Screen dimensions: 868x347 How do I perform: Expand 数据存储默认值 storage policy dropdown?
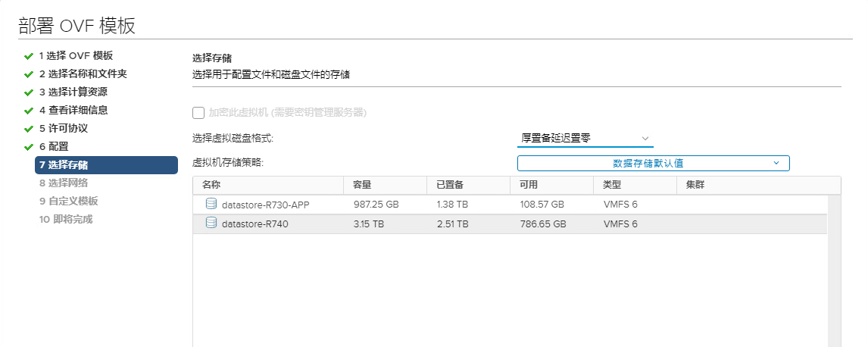[x=653, y=163]
